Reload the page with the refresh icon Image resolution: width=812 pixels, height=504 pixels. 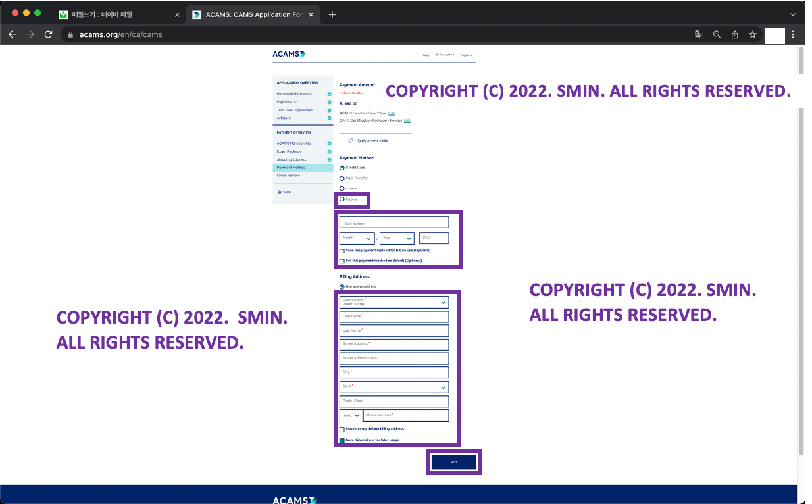coord(48,34)
